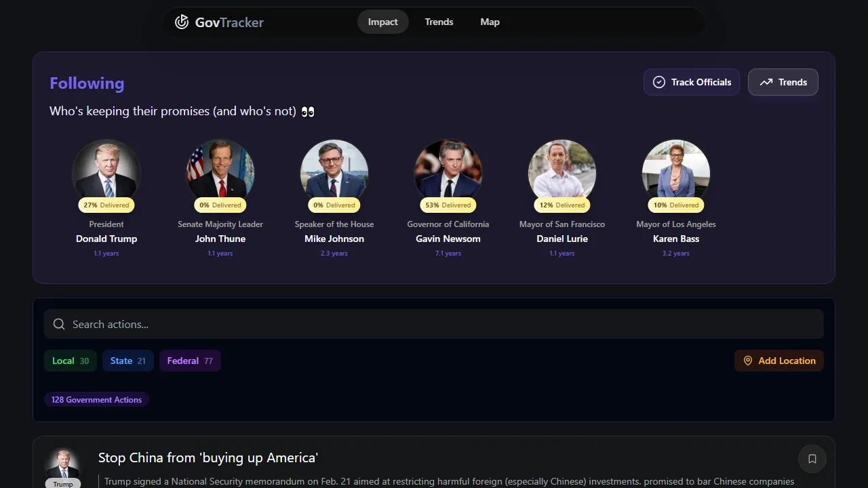Click the GovTracker logo icon
Screen dimensions: 868x488
click(181, 21)
